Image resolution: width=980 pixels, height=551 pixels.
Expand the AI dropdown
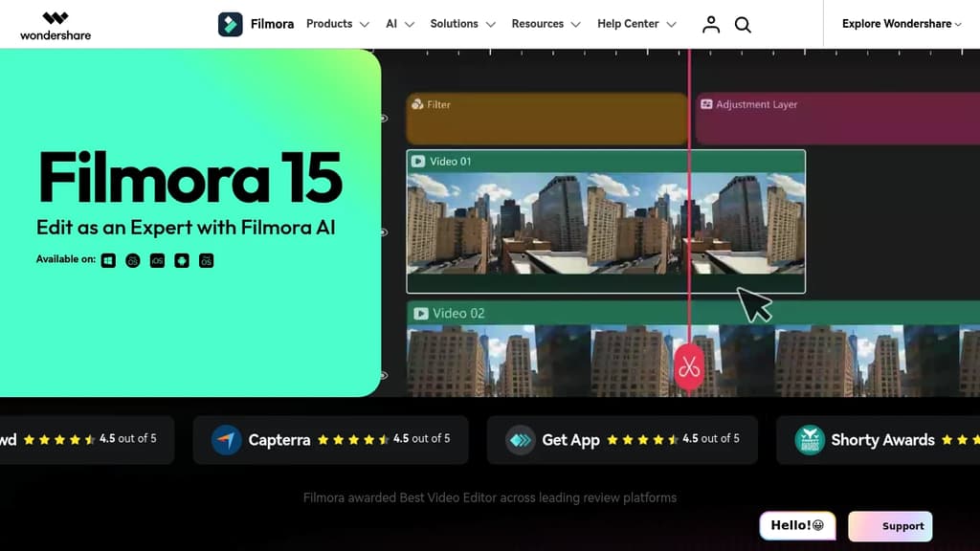400,24
